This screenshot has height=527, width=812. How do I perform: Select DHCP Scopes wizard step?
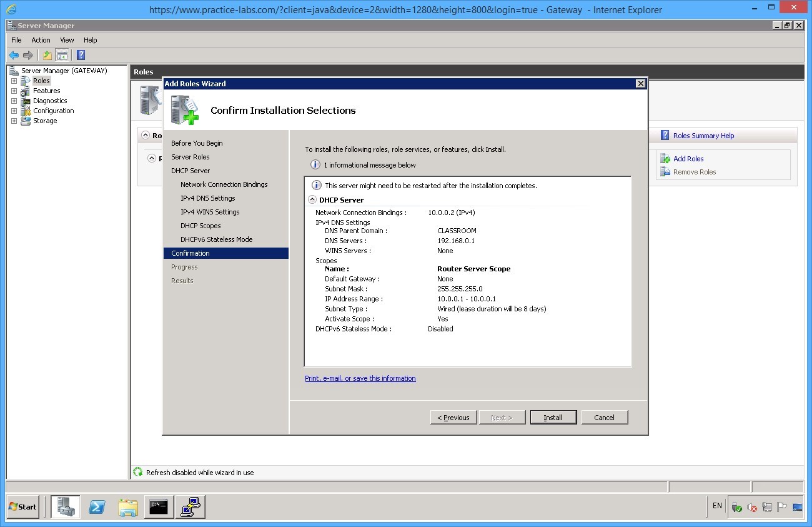[x=201, y=226]
